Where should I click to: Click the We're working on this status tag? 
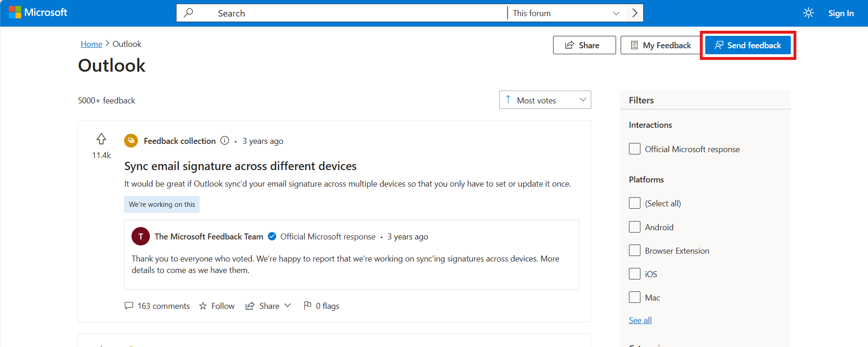(162, 204)
